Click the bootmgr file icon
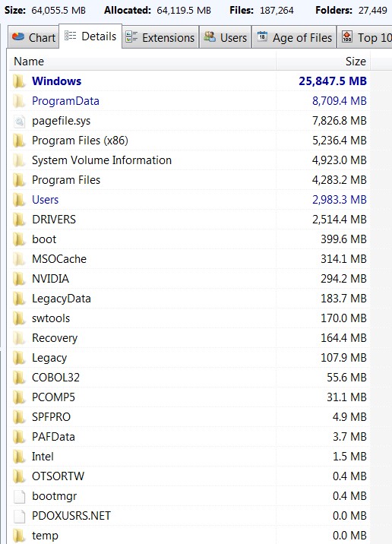392x544 pixels. (19, 496)
